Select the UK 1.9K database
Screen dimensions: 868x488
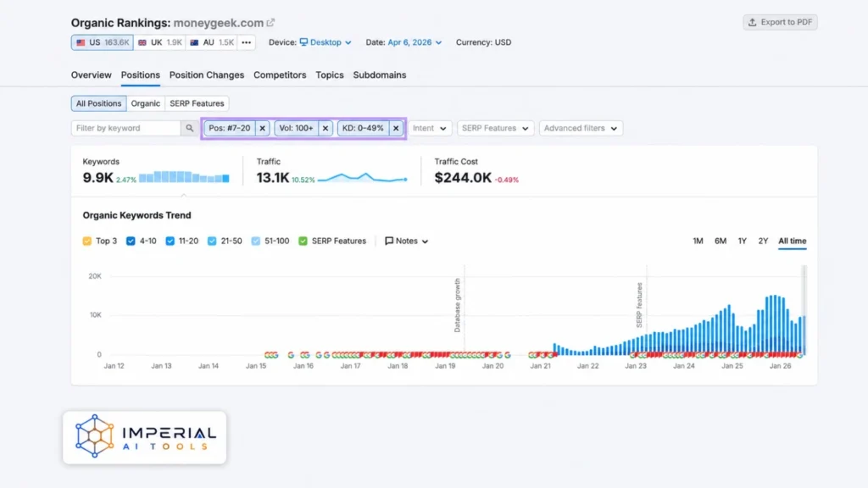159,42
